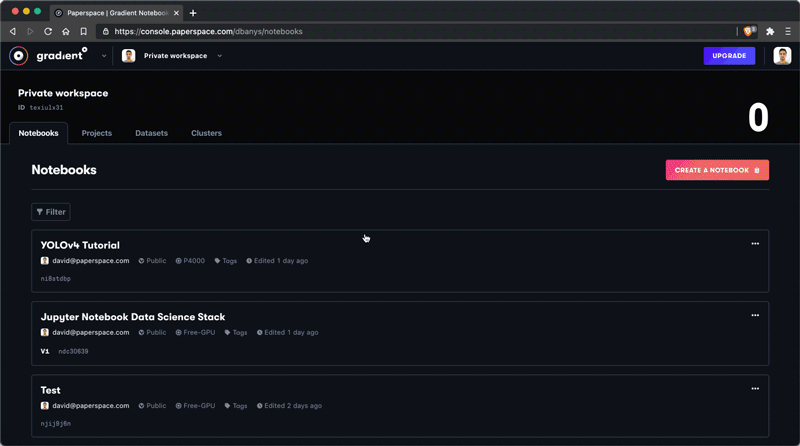The image size is (800, 446).
Task: Click the UPGRADE button
Action: coord(729,56)
